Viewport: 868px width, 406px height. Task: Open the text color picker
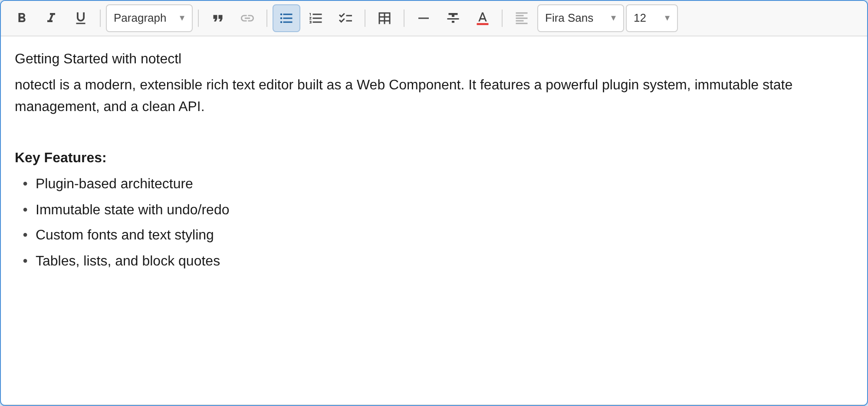[x=483, y=18]
